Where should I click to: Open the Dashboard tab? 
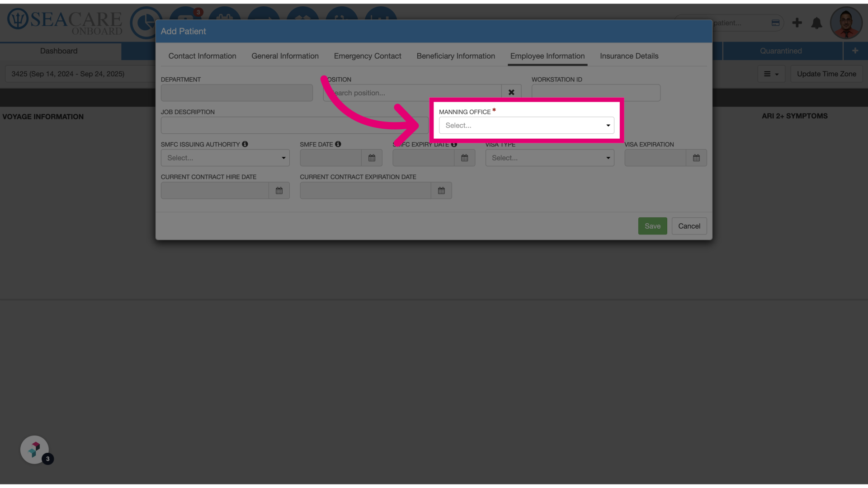pos(59,51)
